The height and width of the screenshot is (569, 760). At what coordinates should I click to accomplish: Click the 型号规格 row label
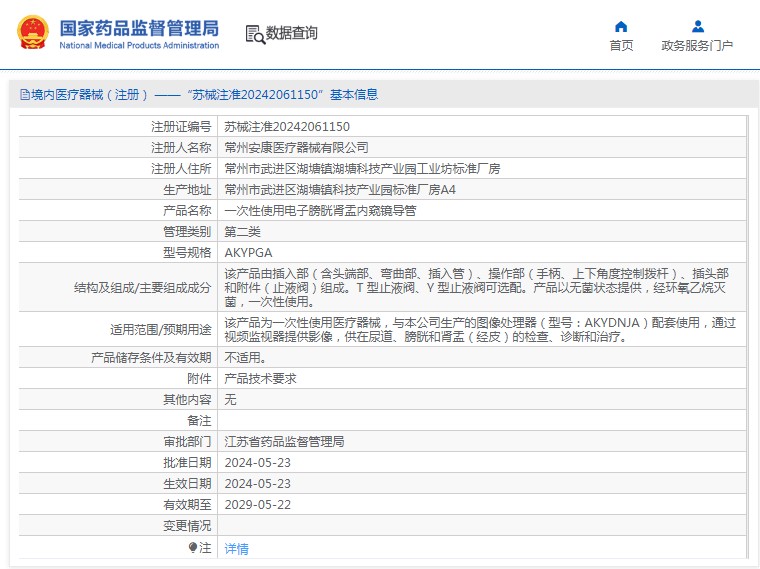click(187, 253)
